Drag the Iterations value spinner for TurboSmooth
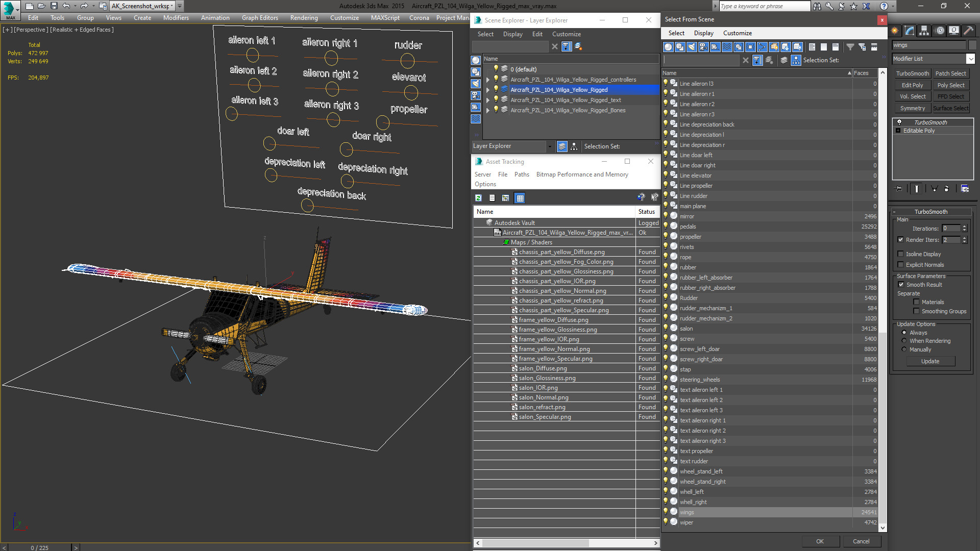Screen dimensions: 980x551 (x=965, y=229)
